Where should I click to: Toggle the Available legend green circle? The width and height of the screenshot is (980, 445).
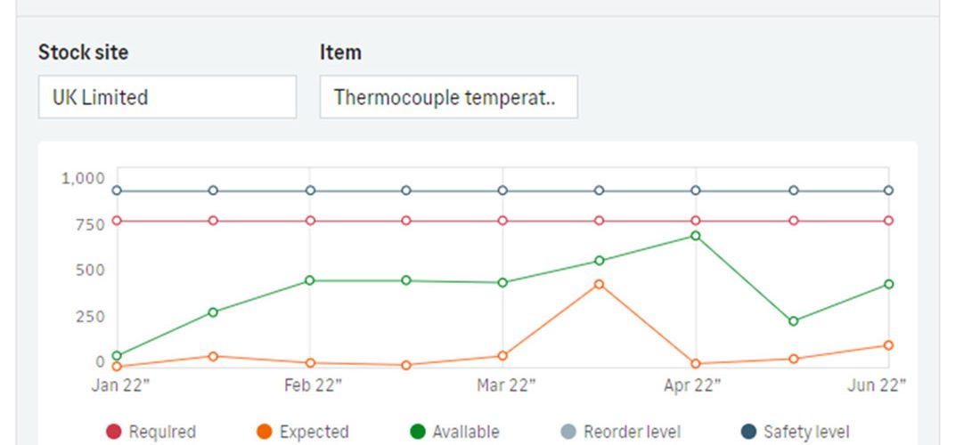click(417, 432)
